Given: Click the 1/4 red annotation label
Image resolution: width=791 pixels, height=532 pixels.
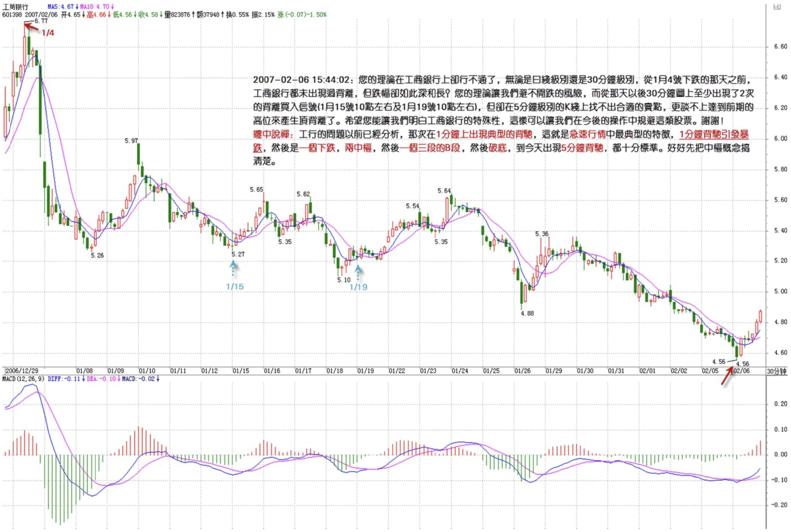Looking at the screenshot, I should tap(48, 33).
